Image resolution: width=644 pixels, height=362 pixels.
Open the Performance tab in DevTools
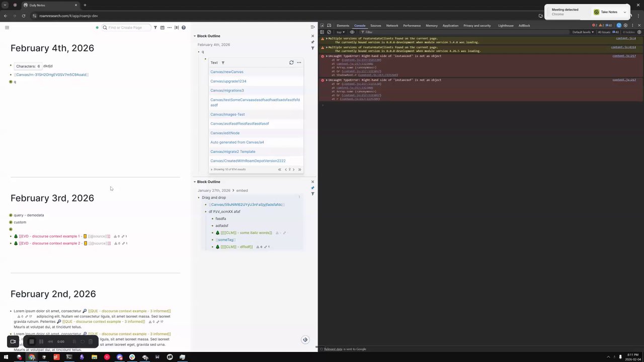(412, 26)
